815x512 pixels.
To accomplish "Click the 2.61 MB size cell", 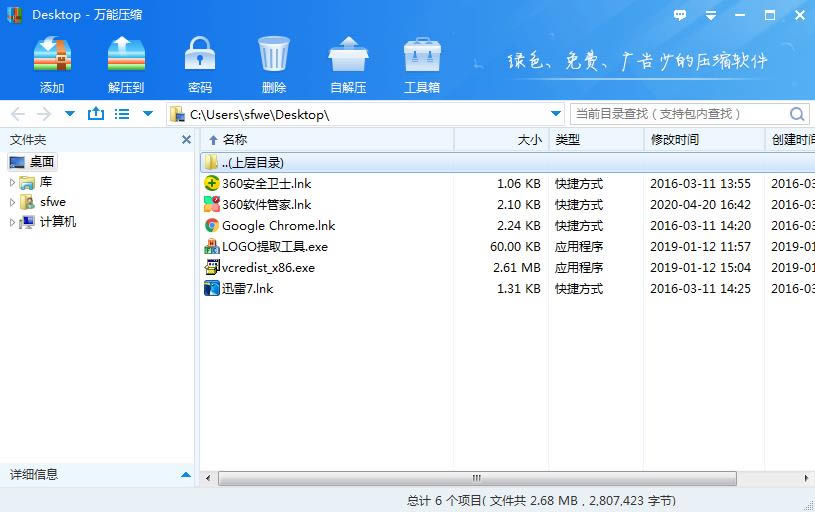I will click(517, 267).
